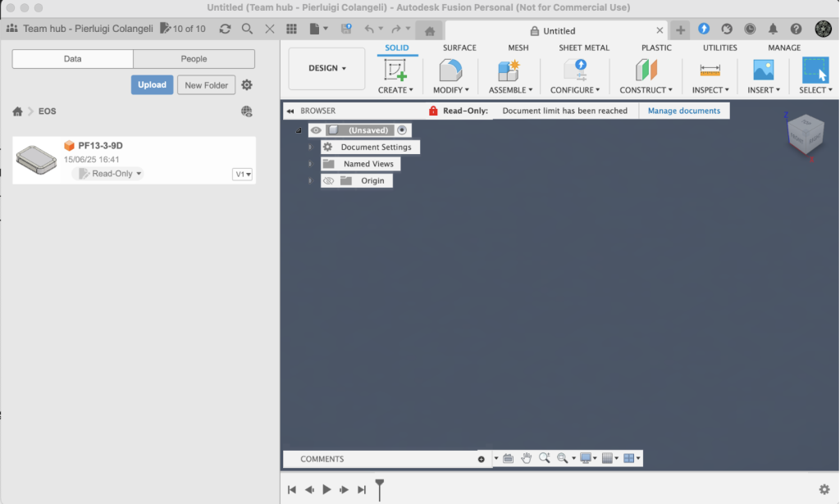Undo the last action
The image size is (840, 504).
coord(369,29)
